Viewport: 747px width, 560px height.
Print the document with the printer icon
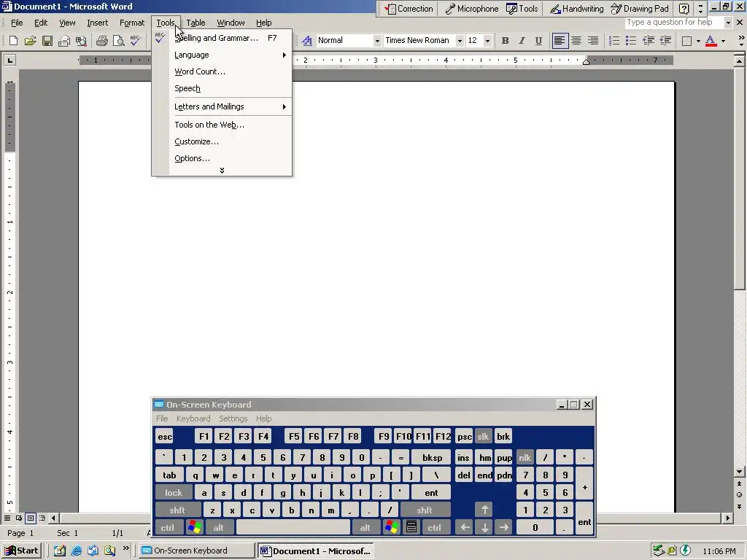pos(101,41)
